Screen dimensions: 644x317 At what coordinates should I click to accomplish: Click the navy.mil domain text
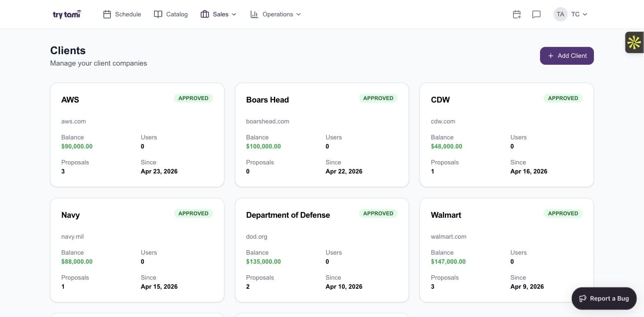point(73,237)
